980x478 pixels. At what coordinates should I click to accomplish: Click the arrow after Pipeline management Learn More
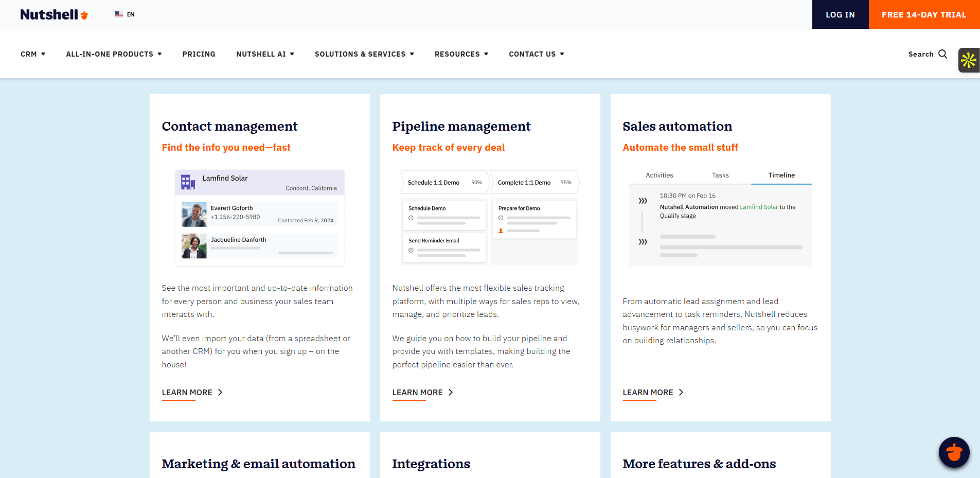tap(451, 392)
